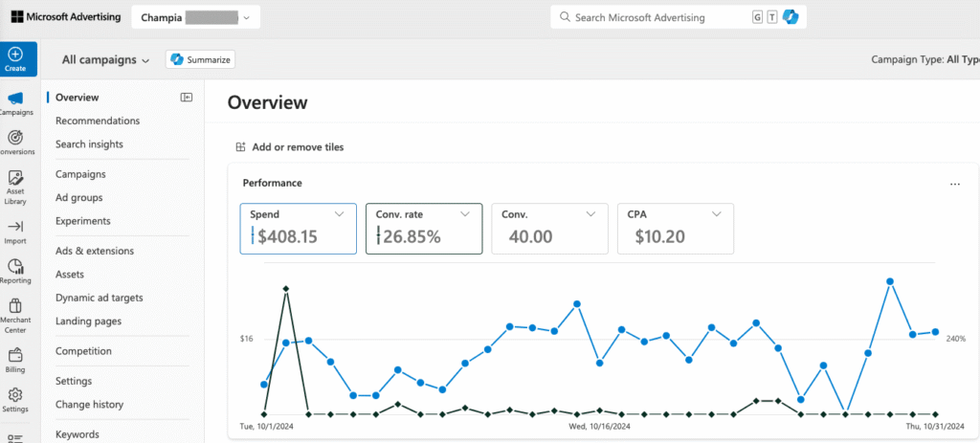Click the Copilot icon in search bar
Viewport: 980px width, 443px height.
(x=791, y=17)
